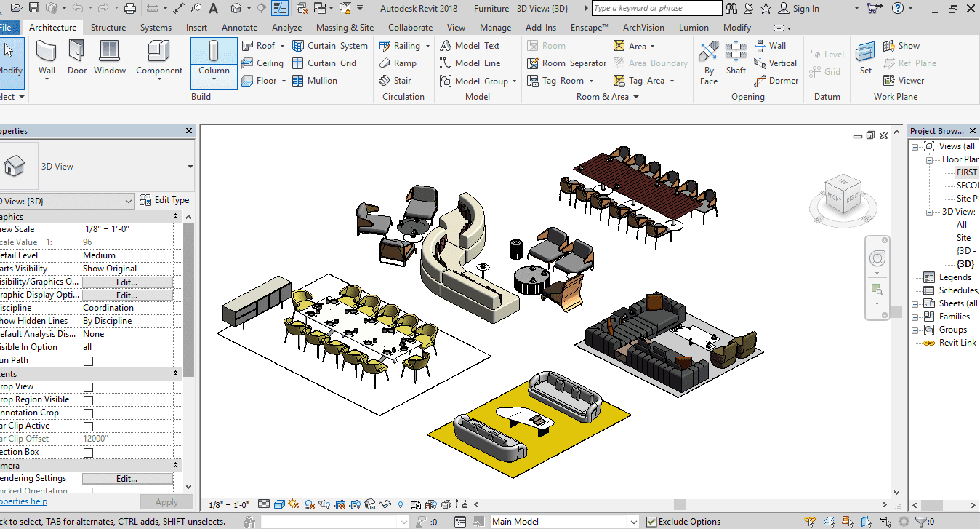
Task: Open the Detail Level dropdown set to Medium
Action: pos(126,255)
